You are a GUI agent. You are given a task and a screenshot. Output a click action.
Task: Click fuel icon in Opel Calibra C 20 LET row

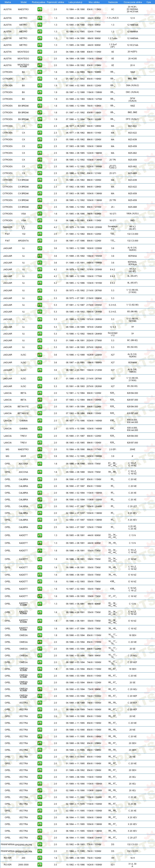40,507
